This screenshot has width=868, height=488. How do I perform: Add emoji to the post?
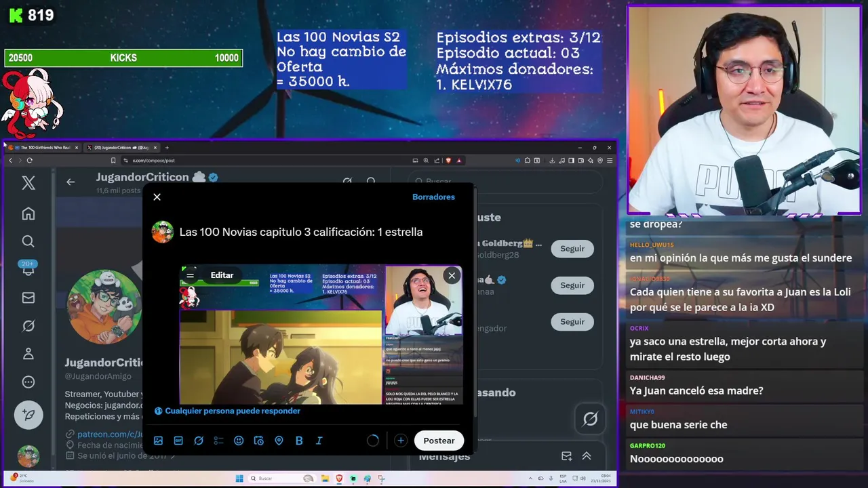click(239, 441)
